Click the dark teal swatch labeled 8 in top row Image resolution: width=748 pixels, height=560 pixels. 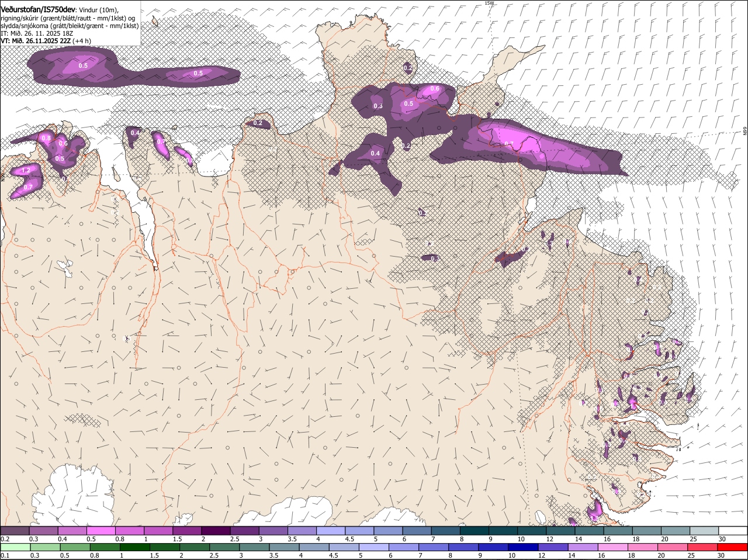[x=474, y=531]
